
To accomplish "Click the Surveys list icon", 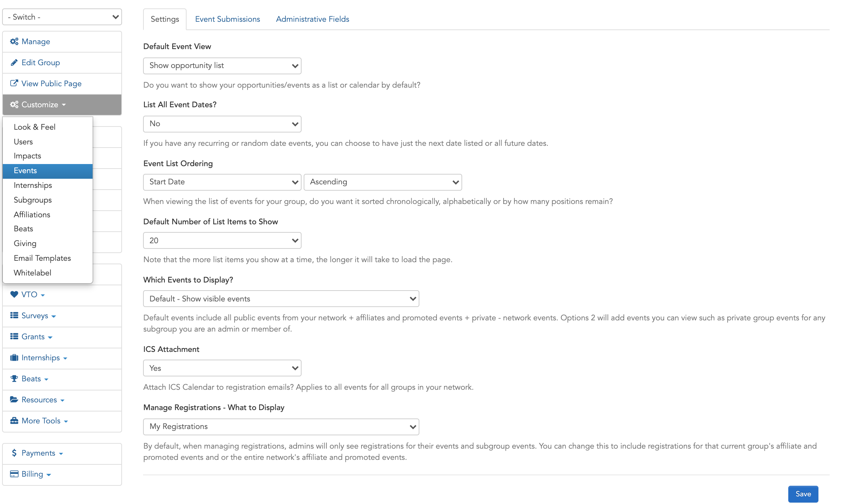I will [14, 315].
